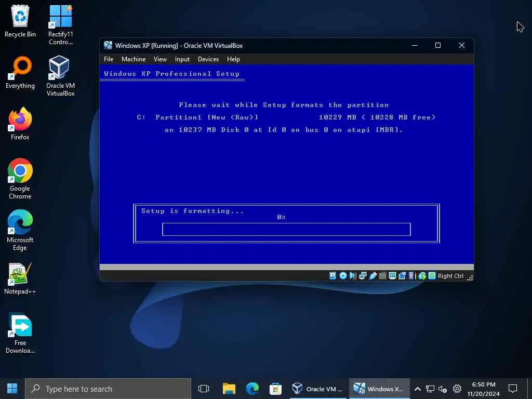532x399 pixels.
Task: Click the shared folders status icon
Action: click(383, 276)
